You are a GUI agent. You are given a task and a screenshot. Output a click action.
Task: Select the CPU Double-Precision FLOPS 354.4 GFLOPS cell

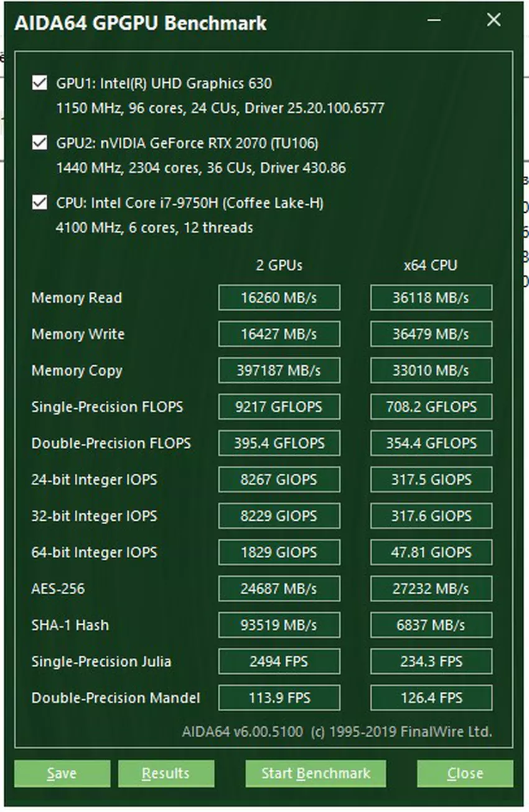click(431, 444)
